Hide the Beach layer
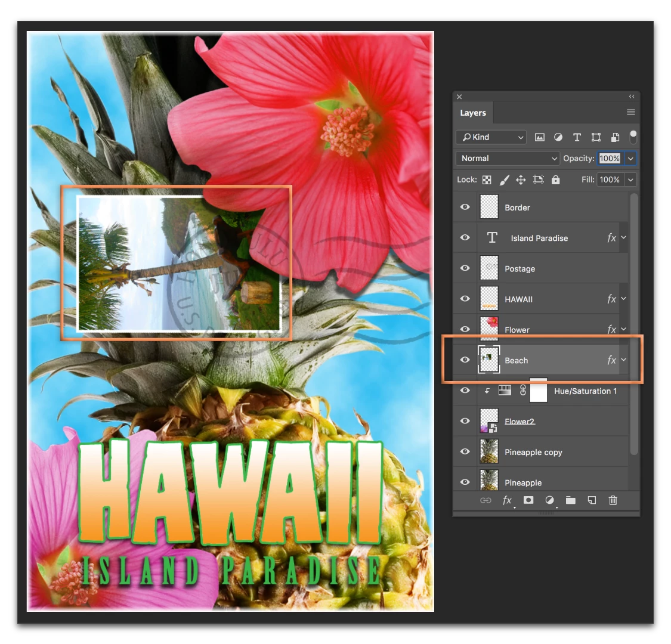Screen dimensions: 671x644 465,360
